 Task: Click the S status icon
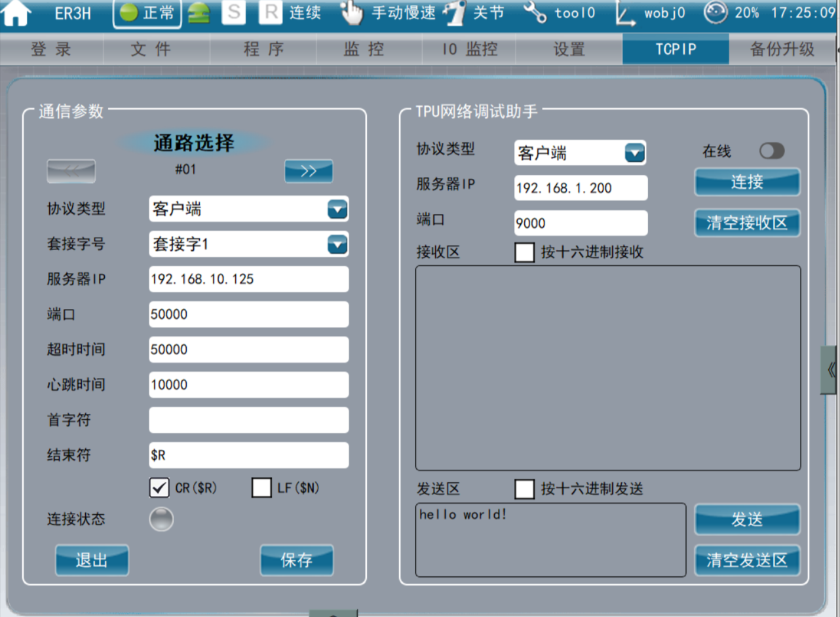(x=233, y=13)
